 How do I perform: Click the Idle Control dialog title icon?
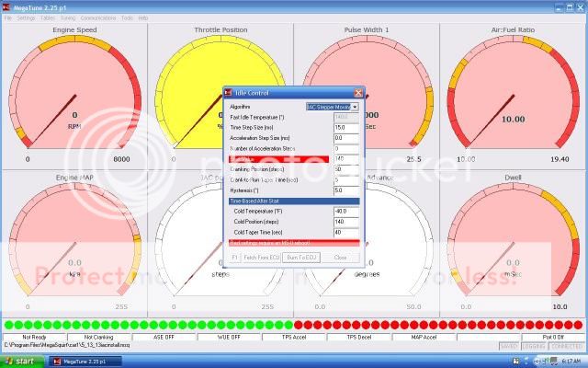(x=231, y=93)
